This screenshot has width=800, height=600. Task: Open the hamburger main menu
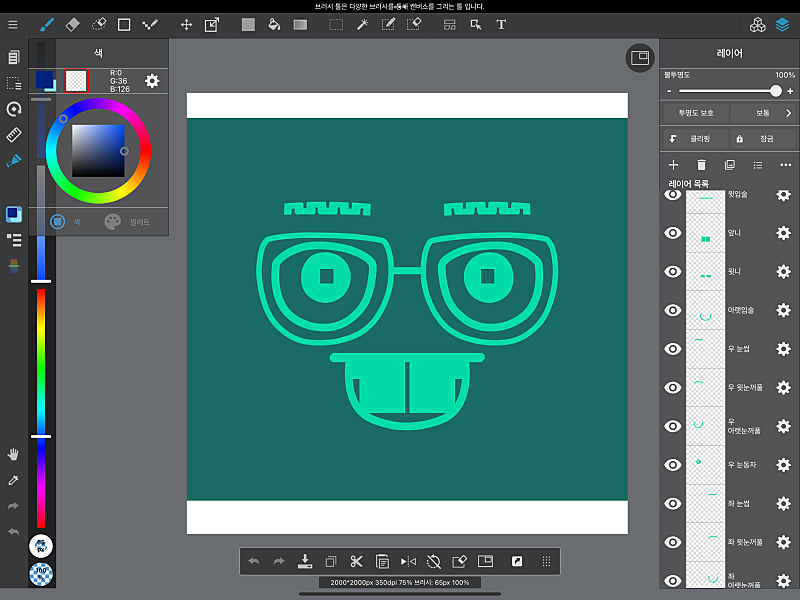pos(13,24)
